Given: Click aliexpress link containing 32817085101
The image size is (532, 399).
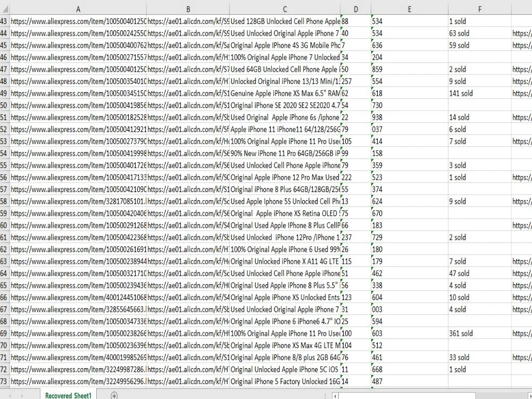Looking at the screenshot, I should (78, 201).
